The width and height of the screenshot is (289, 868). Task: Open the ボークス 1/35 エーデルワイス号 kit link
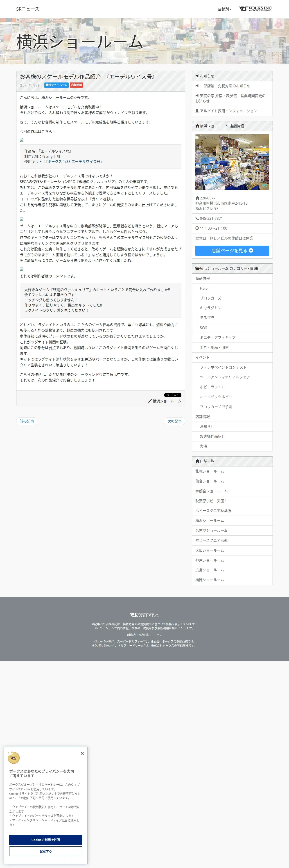pyautogui.click(x=74, y=162)
